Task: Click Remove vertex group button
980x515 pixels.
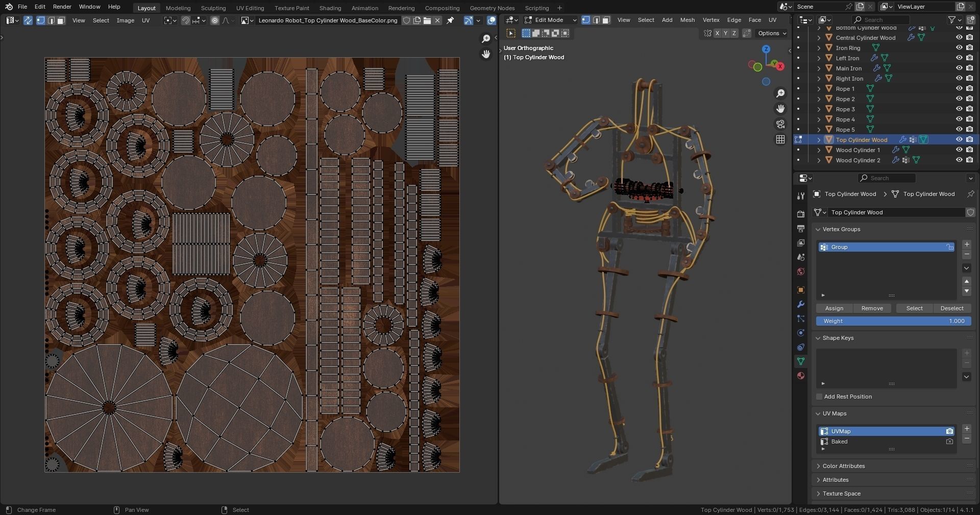Action: [872, 308]
